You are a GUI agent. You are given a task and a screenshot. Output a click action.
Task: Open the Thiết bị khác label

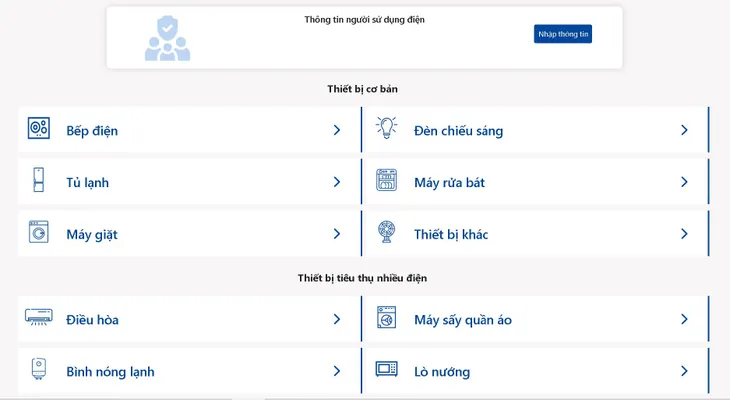tap(451, 234)
